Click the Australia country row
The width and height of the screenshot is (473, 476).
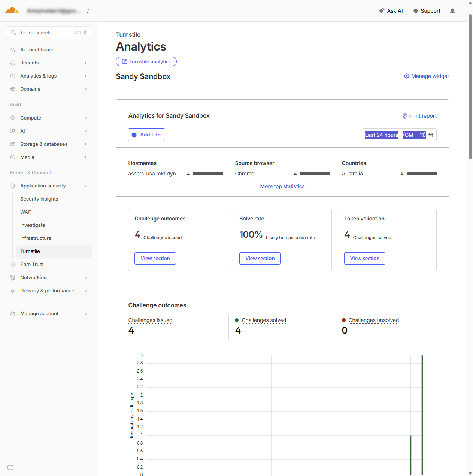click(389, 174)
